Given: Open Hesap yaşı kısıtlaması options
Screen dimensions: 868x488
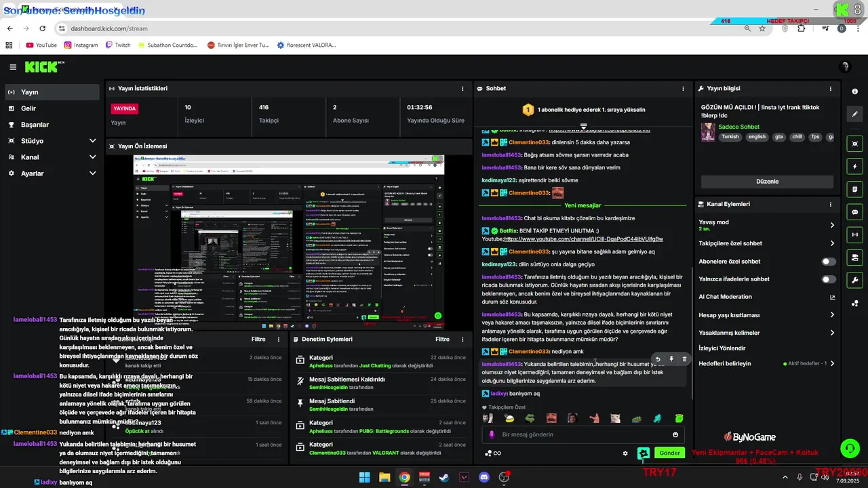Looking at the screenshot, I should [767, 315].
